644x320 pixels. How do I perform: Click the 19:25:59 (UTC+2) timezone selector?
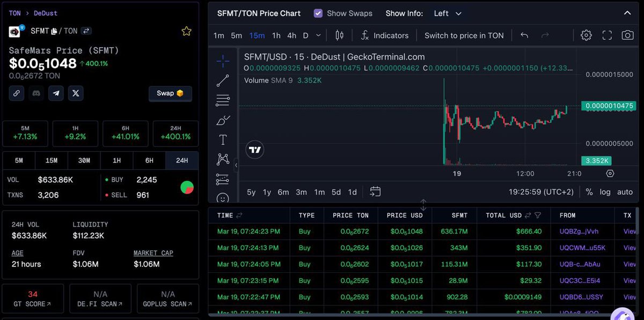click(x=541, y=192)
